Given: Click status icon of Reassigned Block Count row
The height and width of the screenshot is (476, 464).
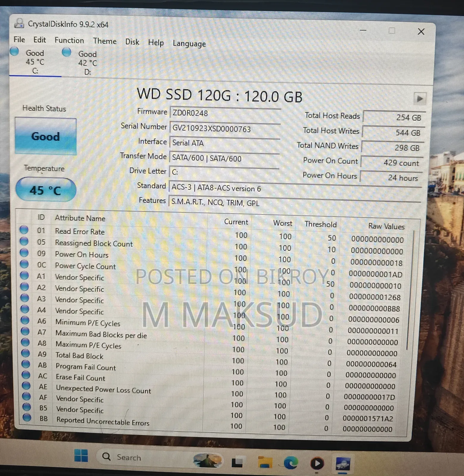Looking at the screenshot, I should point(24,241).
